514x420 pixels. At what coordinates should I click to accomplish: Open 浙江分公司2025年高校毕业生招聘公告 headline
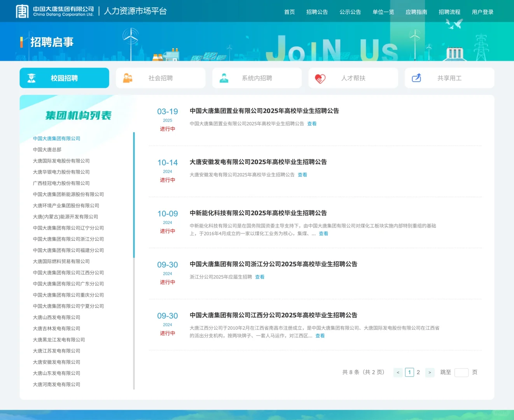point(273,264)
